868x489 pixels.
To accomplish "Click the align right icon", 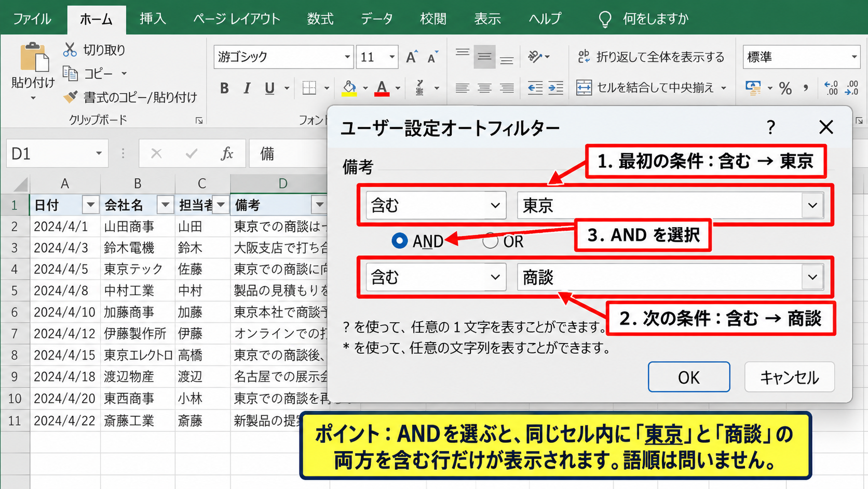I will point(507,88).
